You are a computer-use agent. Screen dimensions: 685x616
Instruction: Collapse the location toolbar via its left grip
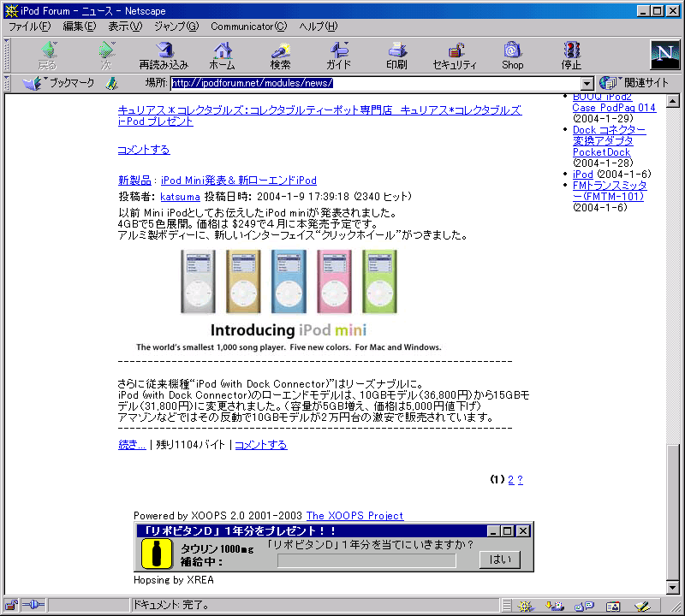pyautogui.click(x=7, y=83)
